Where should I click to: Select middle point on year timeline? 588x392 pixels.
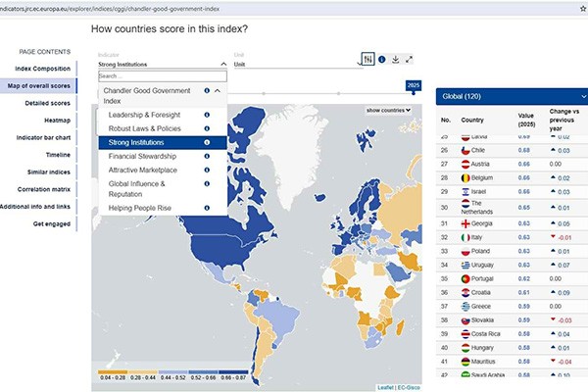(264, 93)
